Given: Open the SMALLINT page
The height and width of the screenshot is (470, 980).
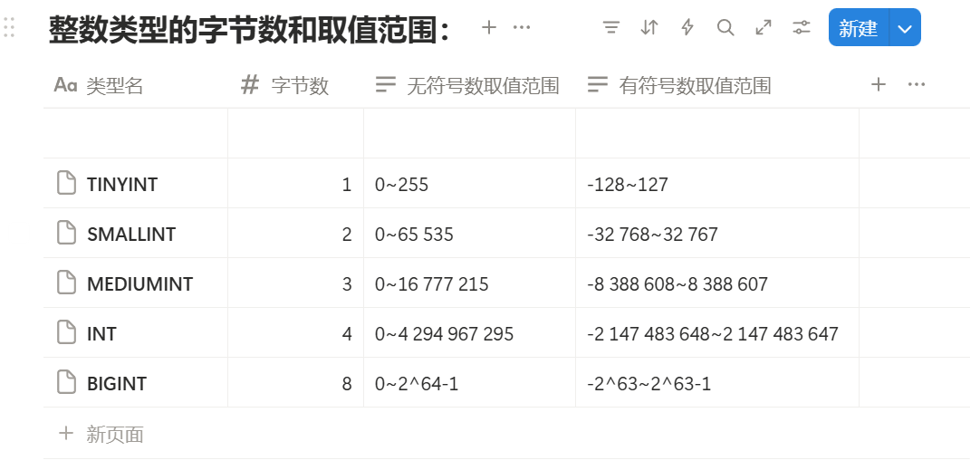Looking at the screenshot, I should (x=131, y=235).
